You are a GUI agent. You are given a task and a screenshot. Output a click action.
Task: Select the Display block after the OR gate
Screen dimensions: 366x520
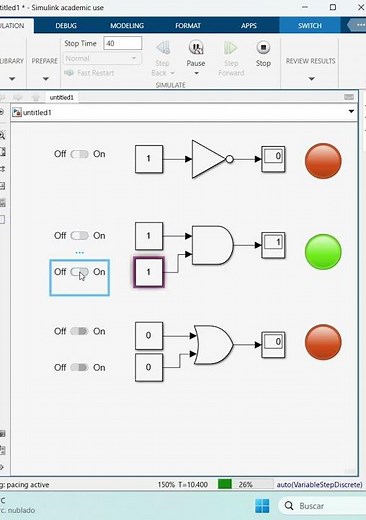273,345
